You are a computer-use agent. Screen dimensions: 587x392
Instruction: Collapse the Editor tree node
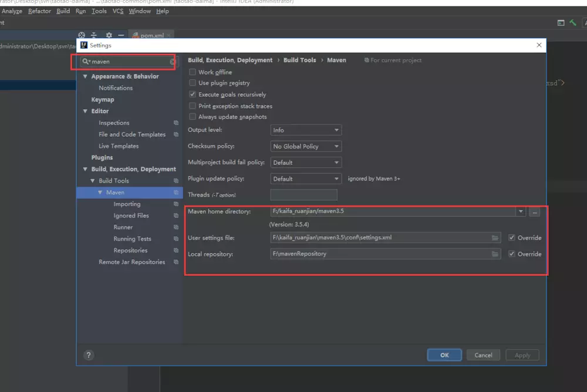pyautogui.click(x=85, y=111)
